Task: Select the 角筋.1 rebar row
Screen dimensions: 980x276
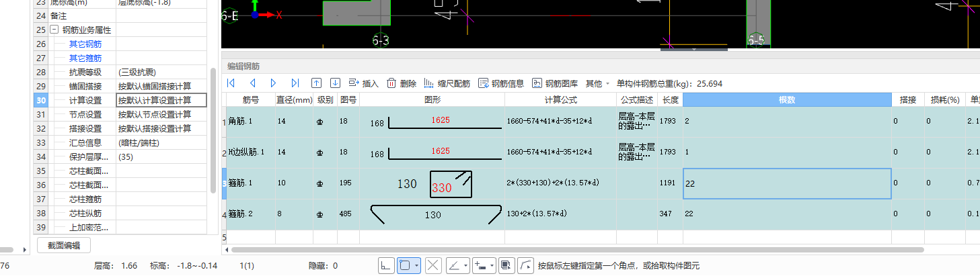Action: (601, 122)
